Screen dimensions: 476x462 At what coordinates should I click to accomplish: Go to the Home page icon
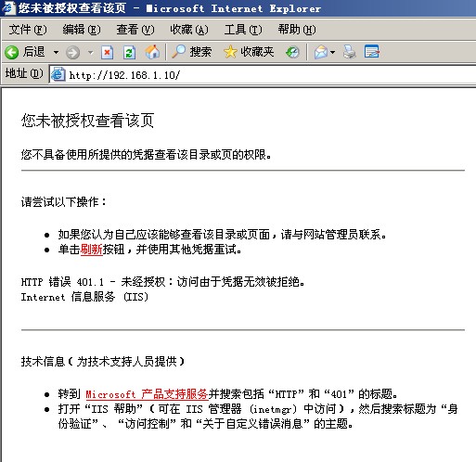click(152, 52)
